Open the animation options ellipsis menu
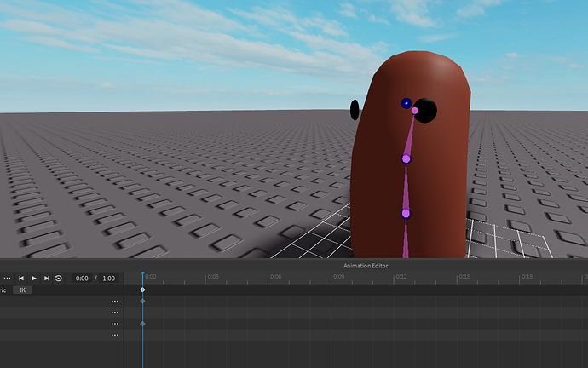Screen dimensions: 588x368 tap(7, 279)
